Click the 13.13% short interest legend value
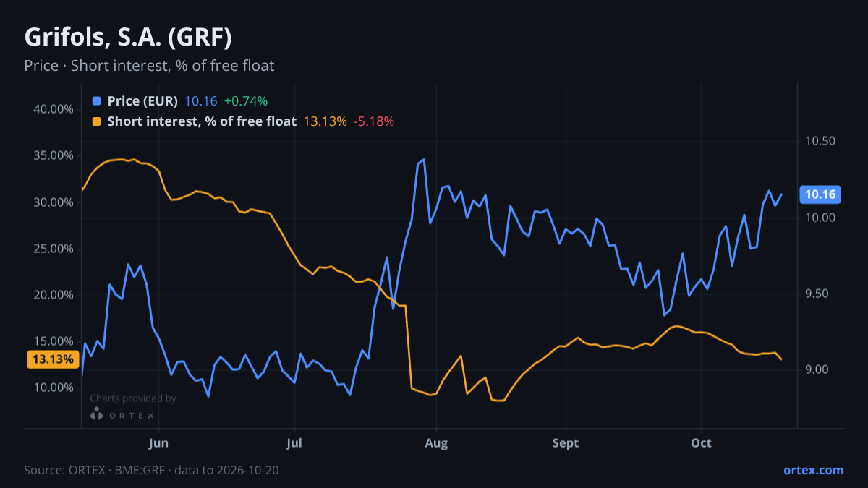The width and height of the screenshot is (868, 488). [325, 121]
